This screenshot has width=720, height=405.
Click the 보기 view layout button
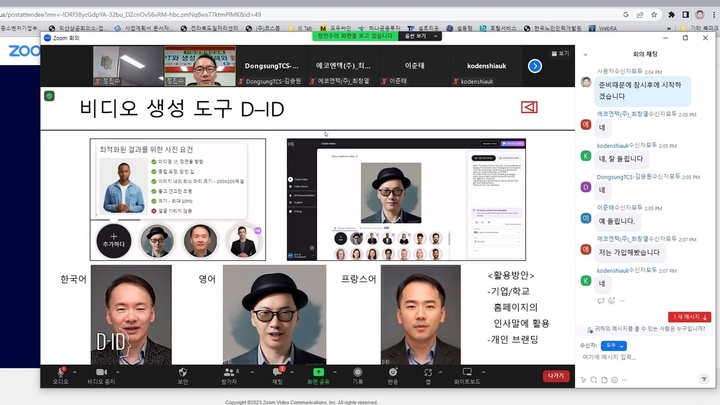[560, 53]
